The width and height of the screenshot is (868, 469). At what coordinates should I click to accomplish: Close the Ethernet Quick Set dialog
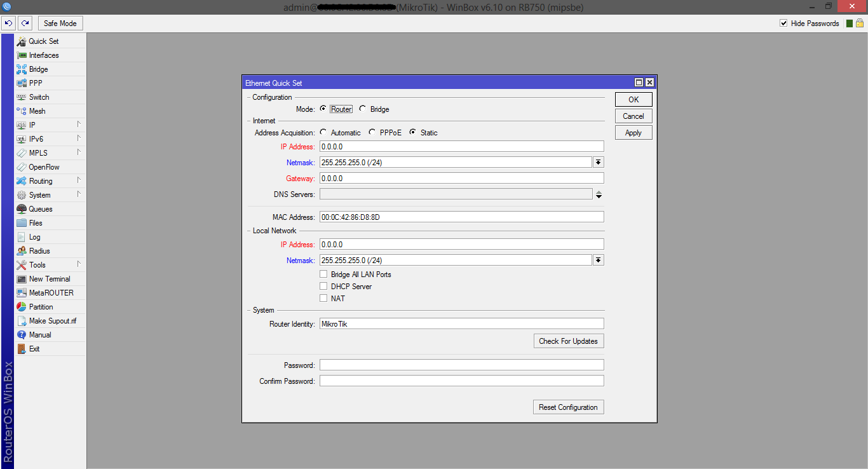pyautogui.click(x=649, y=83)
